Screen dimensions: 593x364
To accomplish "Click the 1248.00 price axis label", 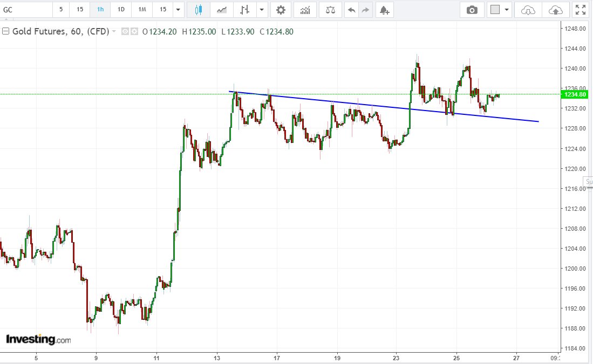I will [x=575, y=29].
